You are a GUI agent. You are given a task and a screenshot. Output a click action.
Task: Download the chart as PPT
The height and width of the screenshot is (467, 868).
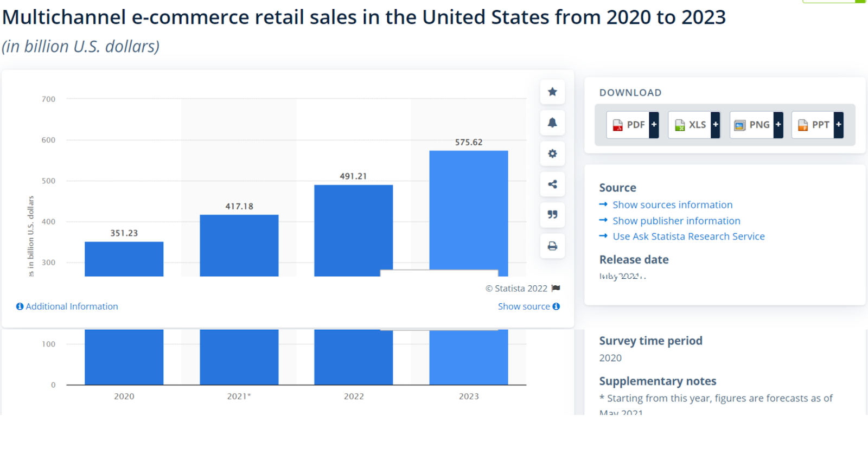click(x=813, y=125)
